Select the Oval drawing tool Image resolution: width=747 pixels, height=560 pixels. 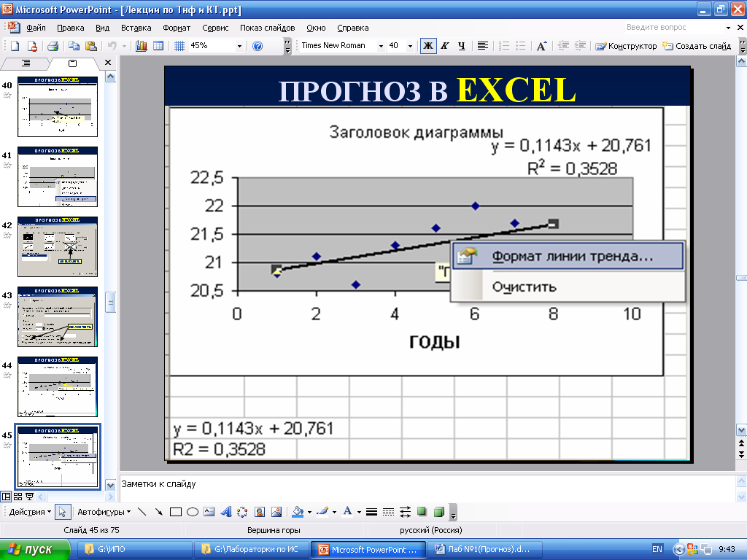193,512
